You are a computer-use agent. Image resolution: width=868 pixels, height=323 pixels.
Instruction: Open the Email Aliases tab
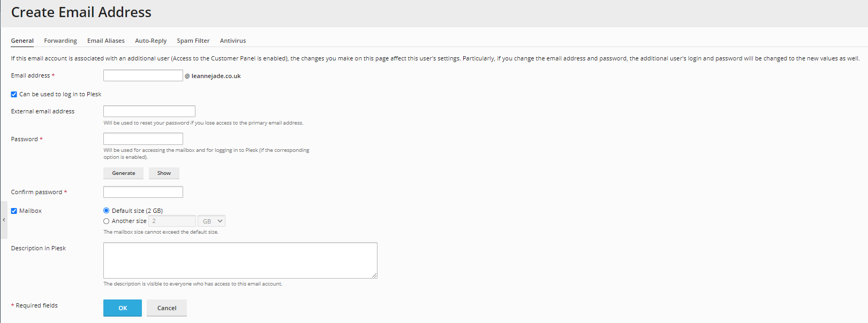click(105, 41)
